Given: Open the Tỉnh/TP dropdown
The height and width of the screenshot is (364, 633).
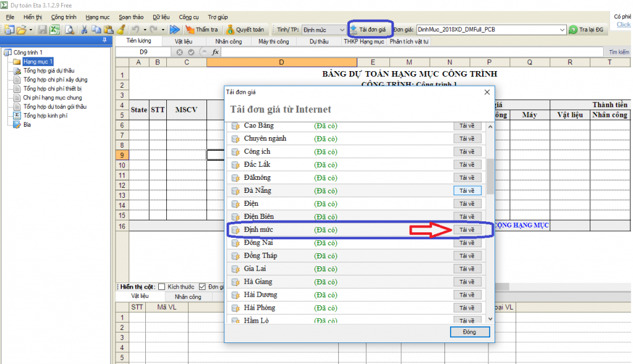Looking at the screenshot, I should pyautogui.click(x=341, y=30).
